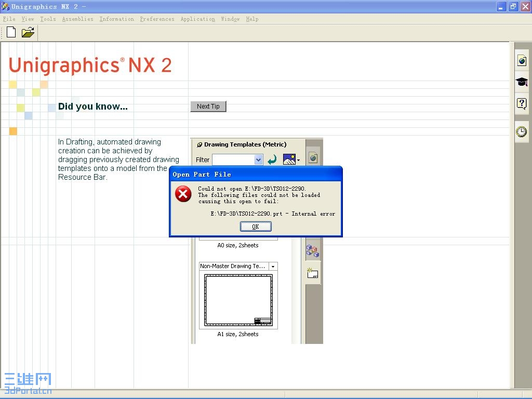Image resolution: width=532 pixels, height=399 pixels.
Task: Click the 'A1 size, 2sheets' label
Action: coord(238,334)
